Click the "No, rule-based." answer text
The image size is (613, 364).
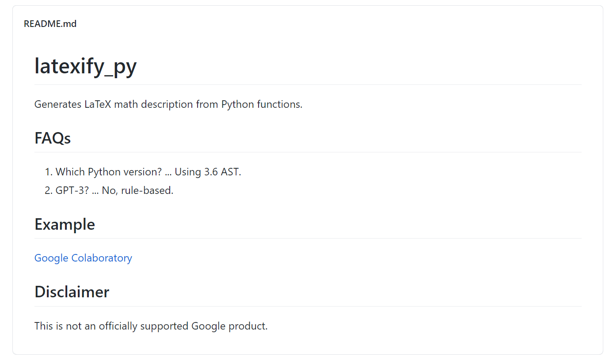137,191
